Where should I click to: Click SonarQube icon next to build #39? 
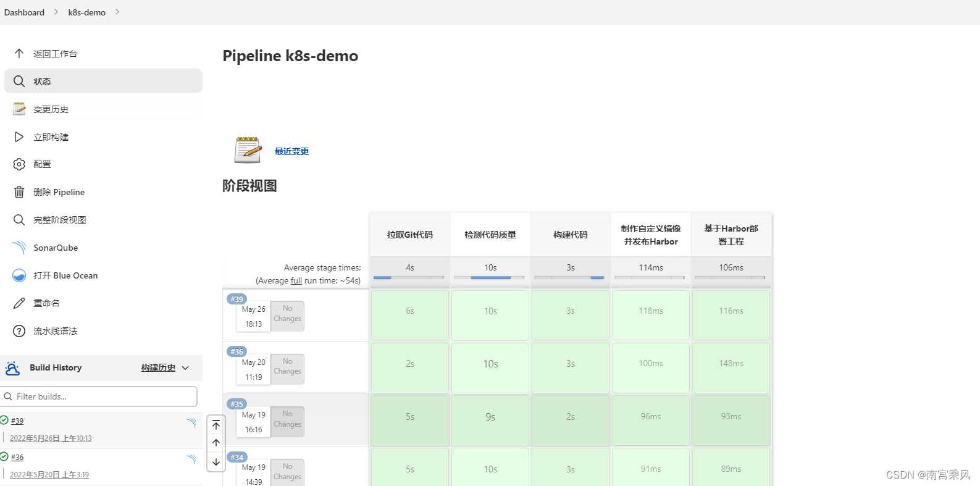[x=191, y=423]
